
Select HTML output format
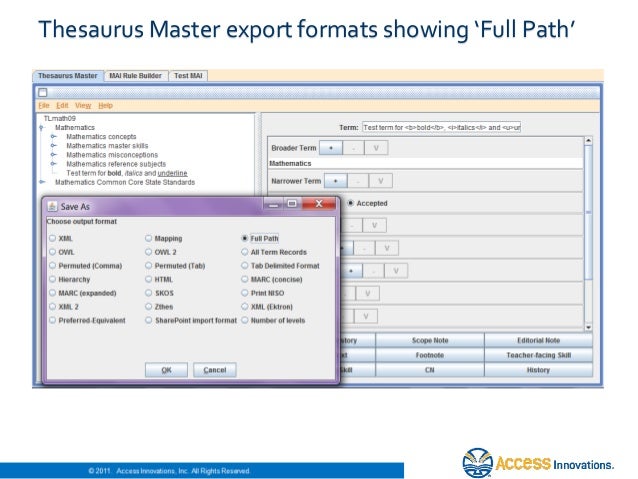pyautogui.click(x=149, y=279)
